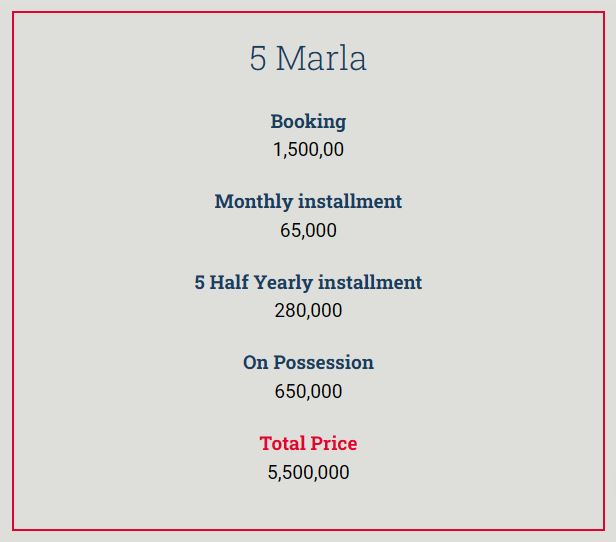Click the word "Total" in red text
616x542 pixels.
click(282, 443)
